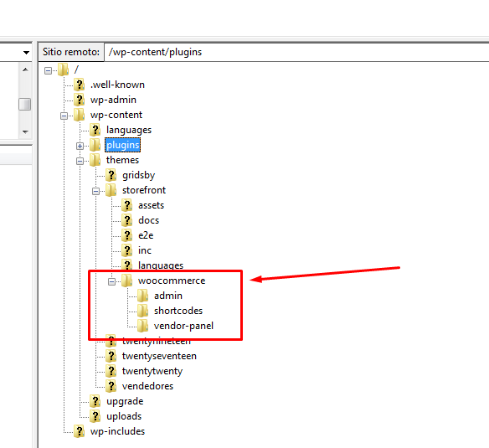Collapse the root directory node

(48, 71)
